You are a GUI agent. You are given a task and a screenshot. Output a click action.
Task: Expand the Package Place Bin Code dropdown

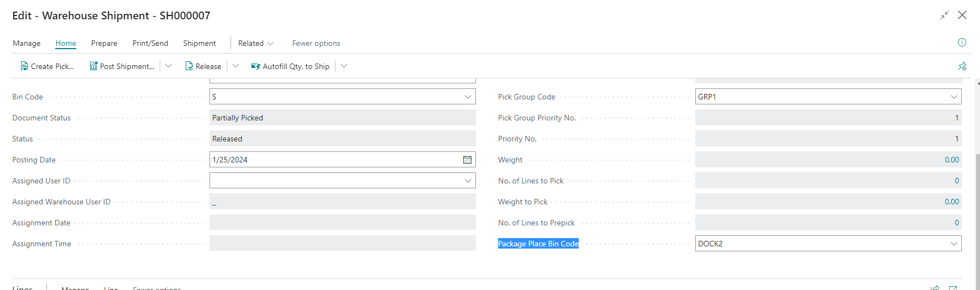click(x=953, y=244)
